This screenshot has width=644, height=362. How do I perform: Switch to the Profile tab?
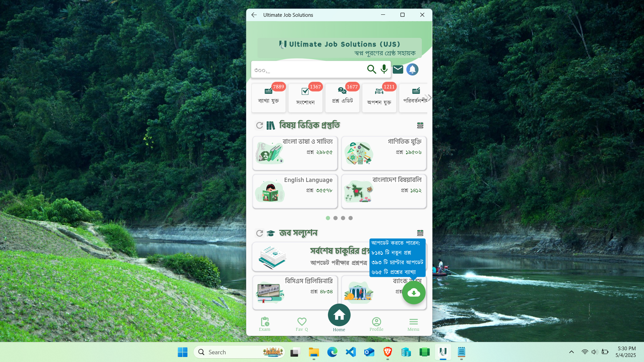(x=376, y=324)
